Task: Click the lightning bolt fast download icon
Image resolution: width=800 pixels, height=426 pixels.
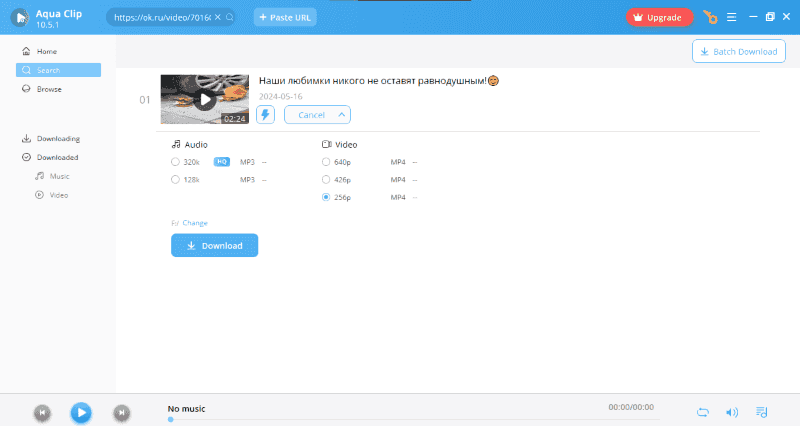Action: tap(265, 114)
